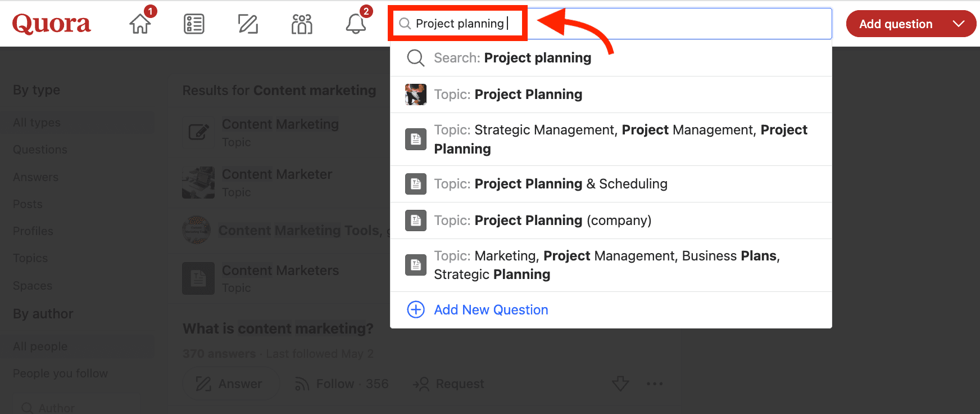The height and width of the screenshot is (414, 980).
Task: Click the Project Planning topic thumbnail
Action: click(416, 94)
